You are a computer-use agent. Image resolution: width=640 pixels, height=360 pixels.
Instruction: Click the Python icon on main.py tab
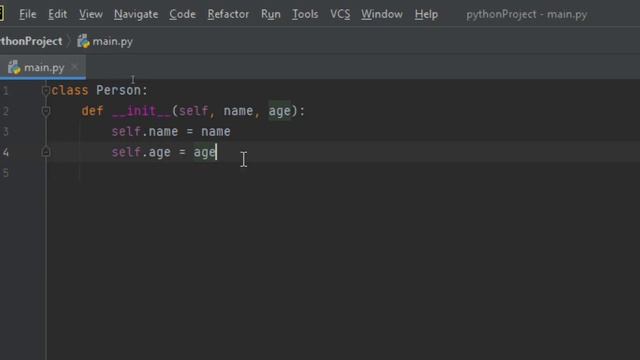coord(14,67)
